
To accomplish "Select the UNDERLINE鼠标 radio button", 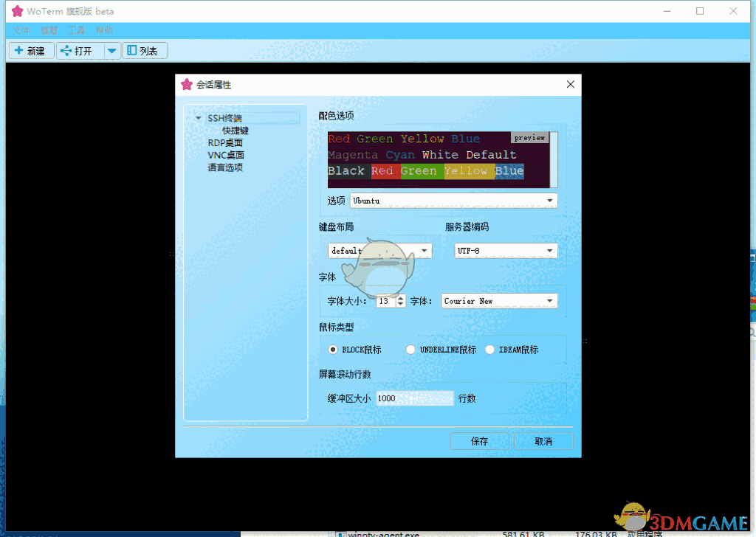I will point(410,350).
